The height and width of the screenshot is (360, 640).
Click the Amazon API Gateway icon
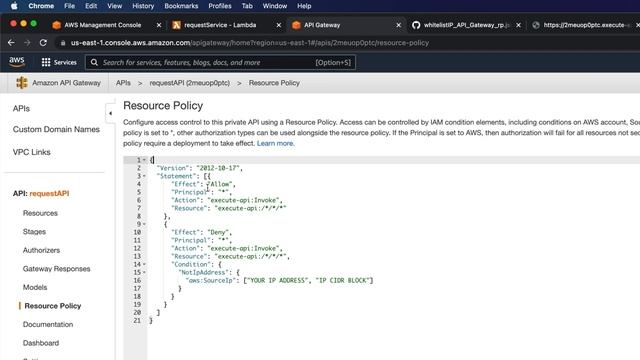(x=22, y=83)
